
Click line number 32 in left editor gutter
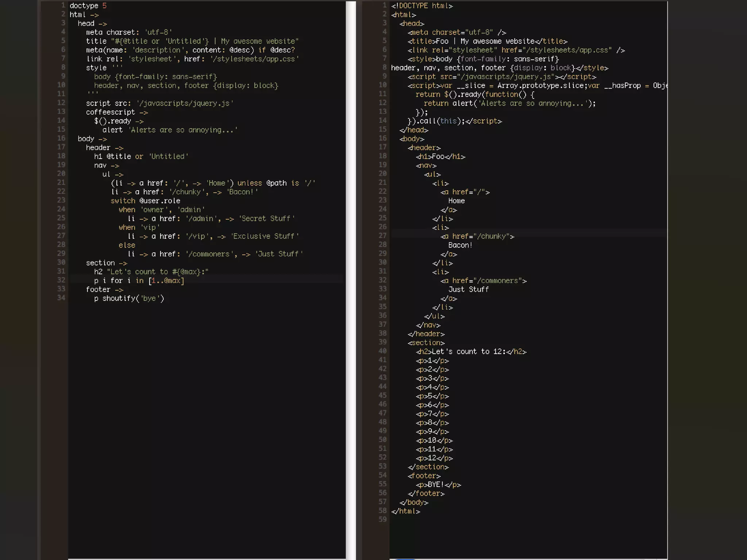pos(61,280)
